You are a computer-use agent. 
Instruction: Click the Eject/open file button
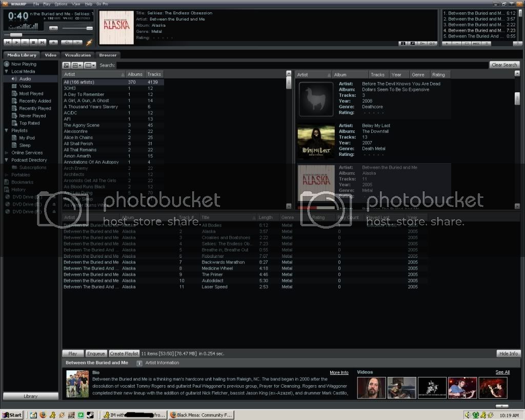tap(53, 42)
